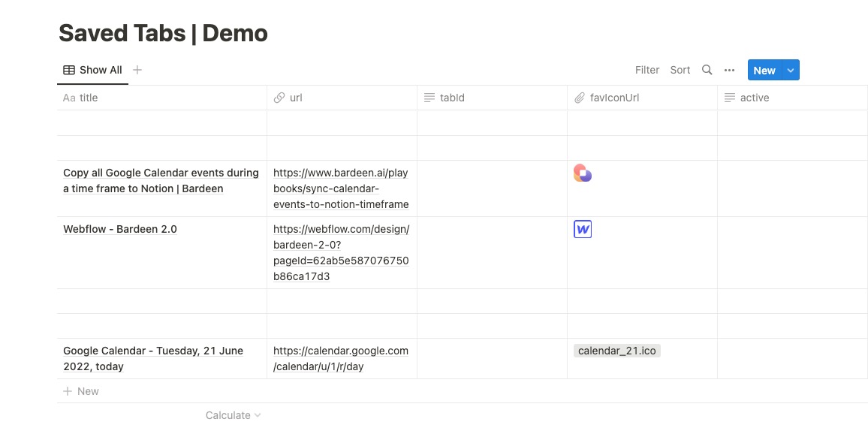Add a new view with plus icon
This screenshot has width=868, height=443.
[x=137, y=70]
